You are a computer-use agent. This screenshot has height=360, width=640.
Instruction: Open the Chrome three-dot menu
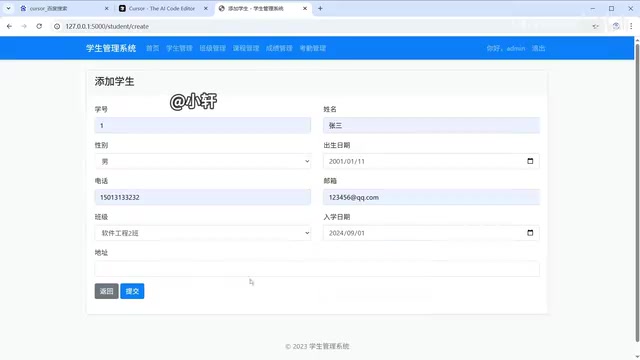click(631, 26)
